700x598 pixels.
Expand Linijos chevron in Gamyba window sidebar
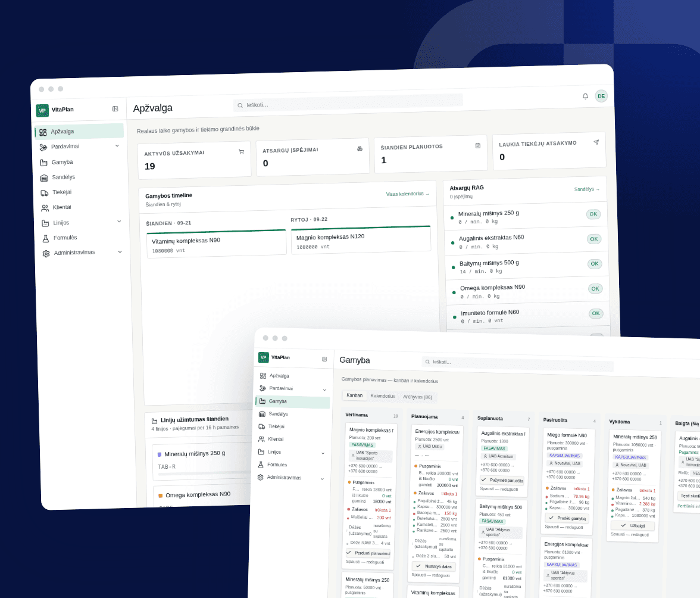tap(323, 454)
